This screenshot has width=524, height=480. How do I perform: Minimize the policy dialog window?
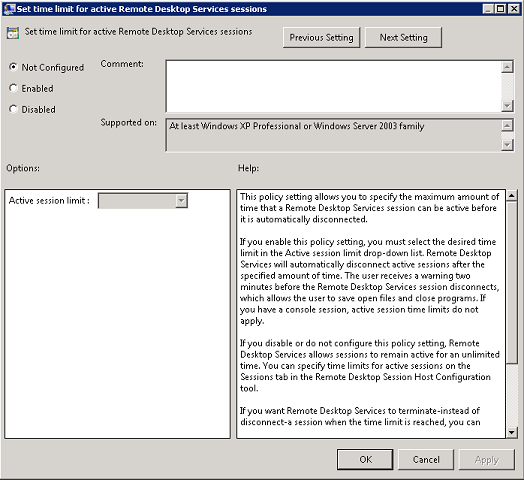(489, 9)
